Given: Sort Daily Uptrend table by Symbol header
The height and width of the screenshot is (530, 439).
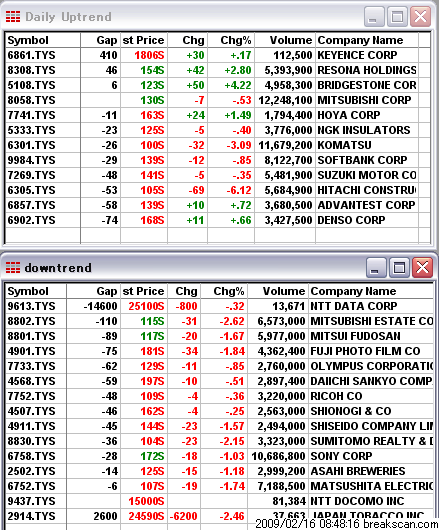Looking at the screenshot, I should [43, 40].
